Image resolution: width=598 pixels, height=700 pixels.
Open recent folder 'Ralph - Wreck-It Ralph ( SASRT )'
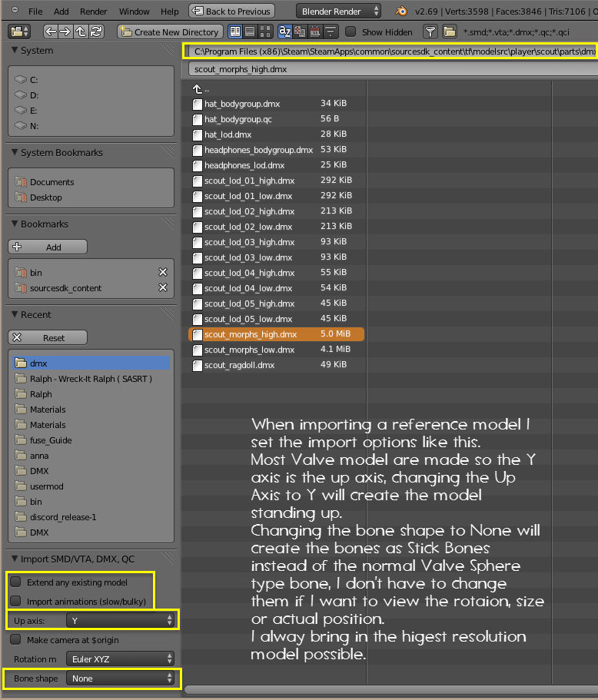(91, 379)
